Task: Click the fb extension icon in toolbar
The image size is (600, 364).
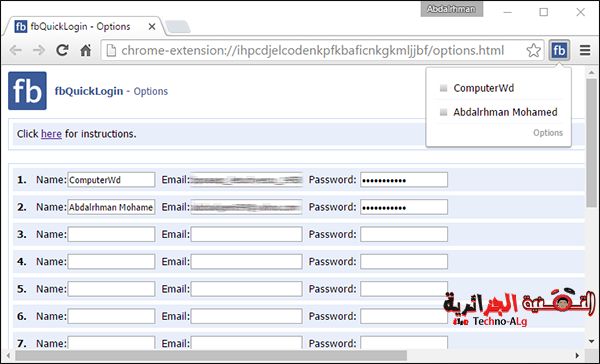Action: coord(559,50)
